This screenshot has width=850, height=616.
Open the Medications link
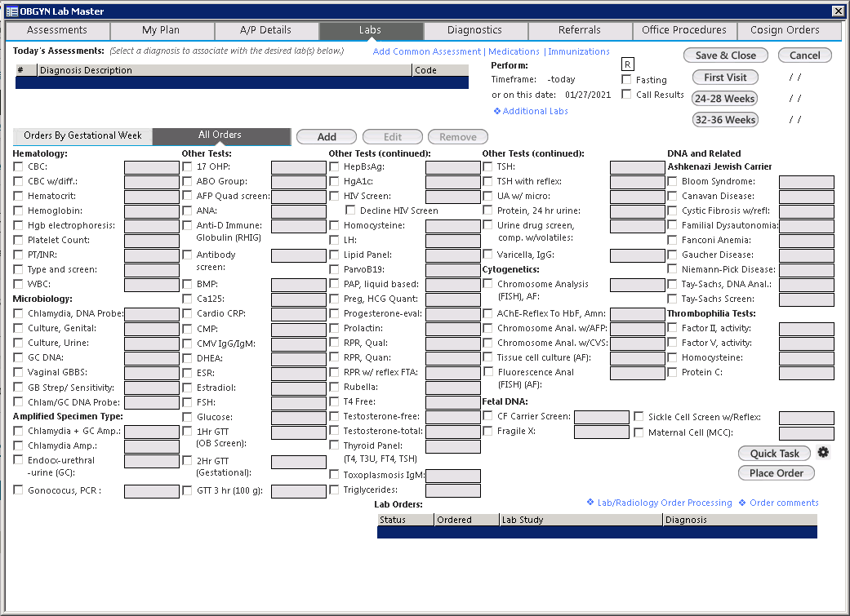coord(514,51)
